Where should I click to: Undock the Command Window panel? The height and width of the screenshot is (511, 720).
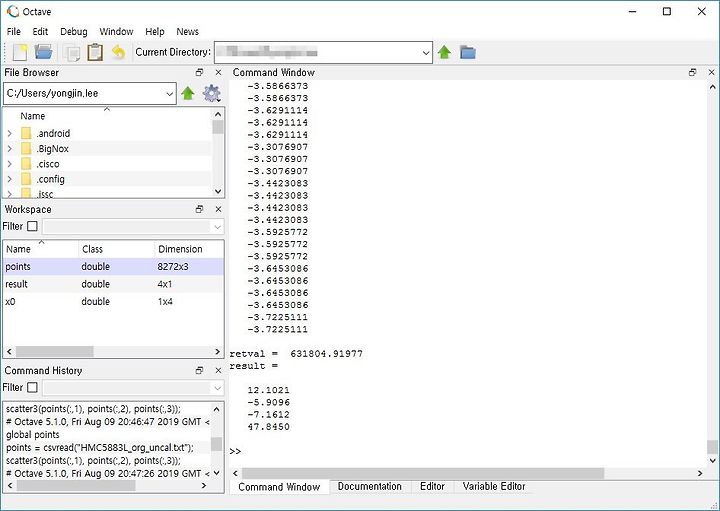click(692, 73)
